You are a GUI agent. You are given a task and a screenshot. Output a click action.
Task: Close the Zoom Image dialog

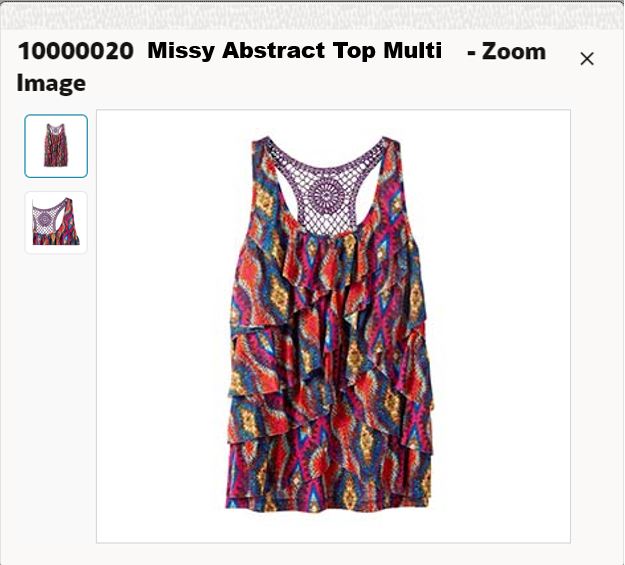pyautogui.click(x=587, y=59)
